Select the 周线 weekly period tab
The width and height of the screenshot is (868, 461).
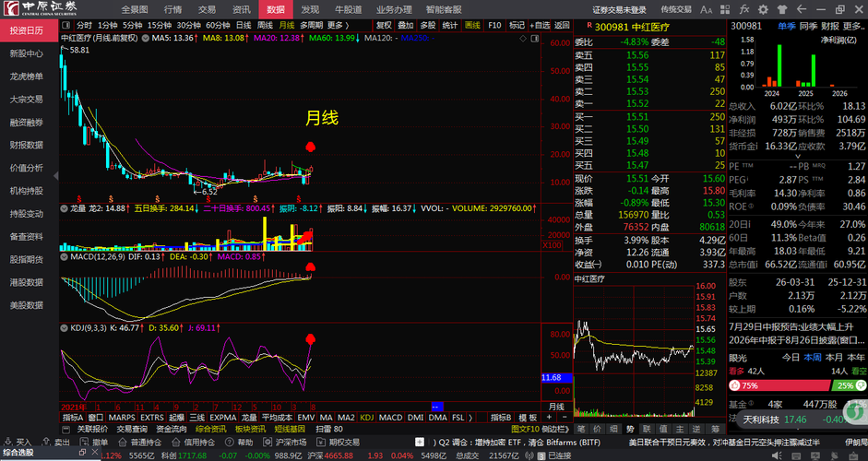(x=265, y=26)
